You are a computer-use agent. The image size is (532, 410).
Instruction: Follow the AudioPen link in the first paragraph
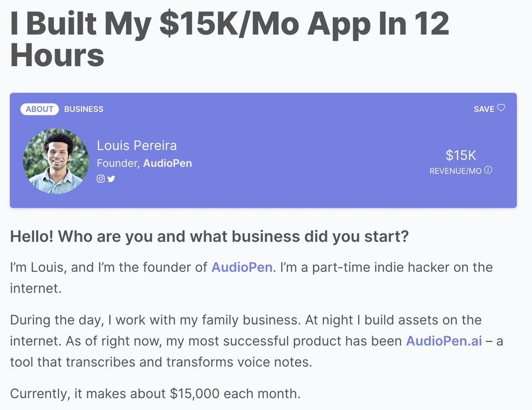[x=242, y=267]
